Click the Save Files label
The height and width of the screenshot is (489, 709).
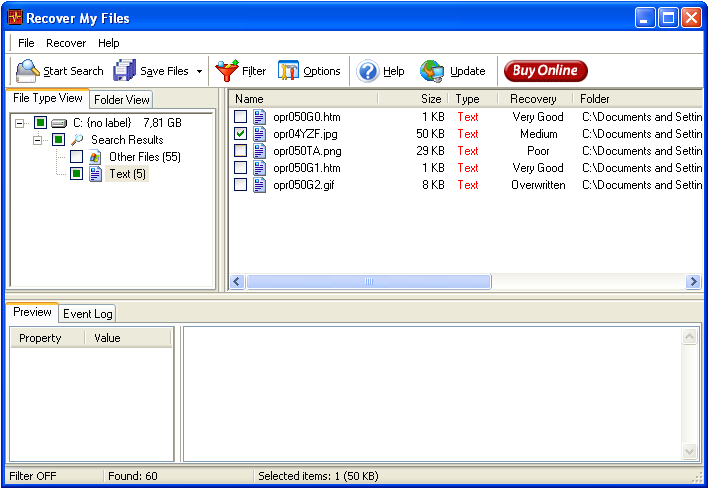point(164,71)
